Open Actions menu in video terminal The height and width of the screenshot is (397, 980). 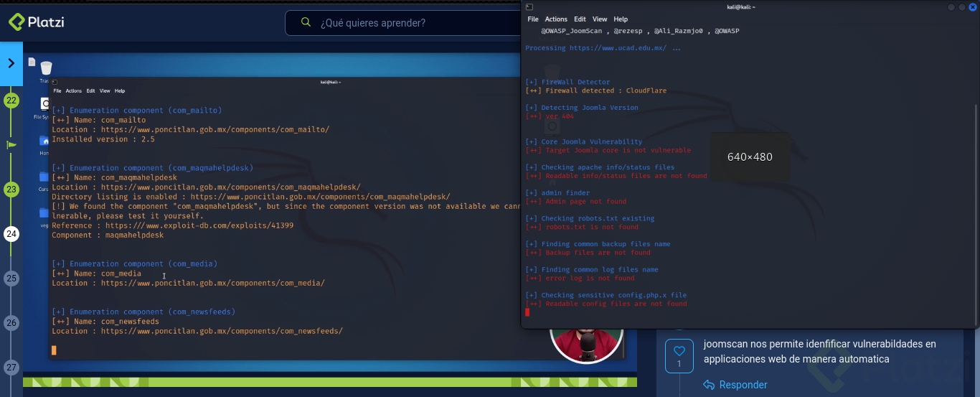[x=74, y=91]
